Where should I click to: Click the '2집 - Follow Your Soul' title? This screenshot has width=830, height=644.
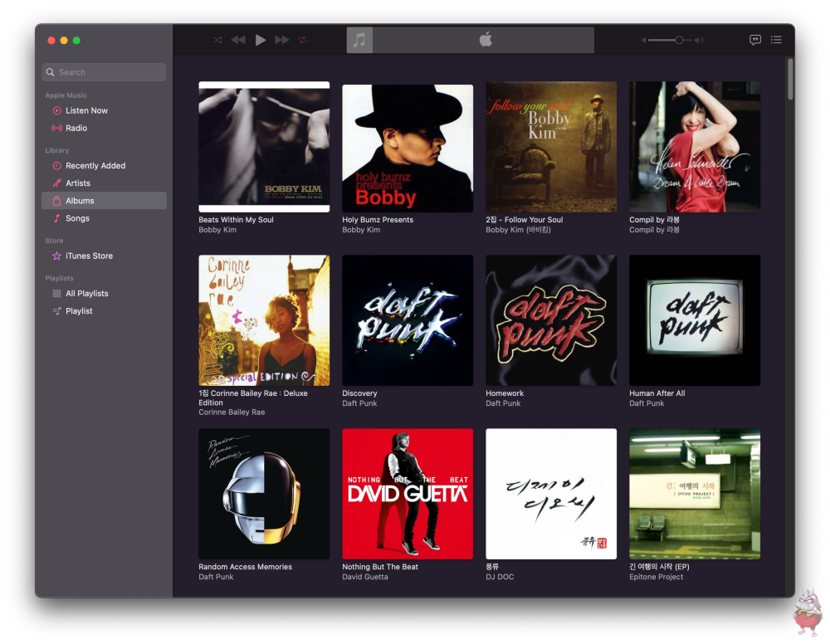524,220
